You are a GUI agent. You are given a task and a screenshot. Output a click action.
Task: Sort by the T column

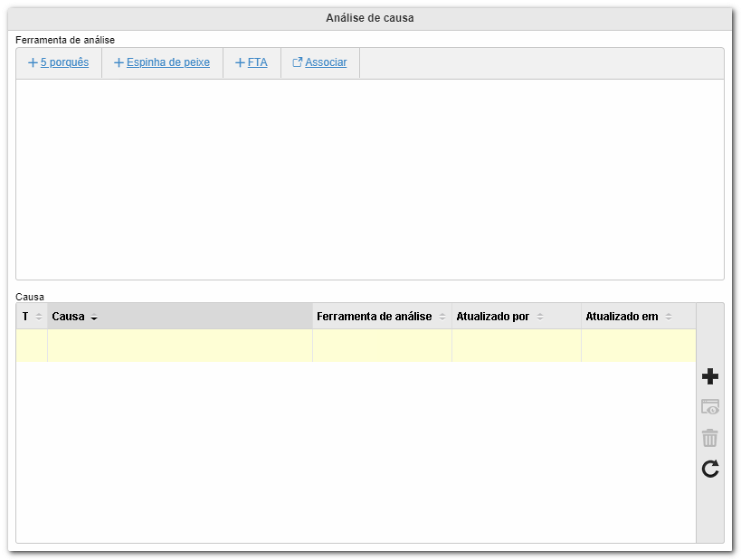point(32,317)
